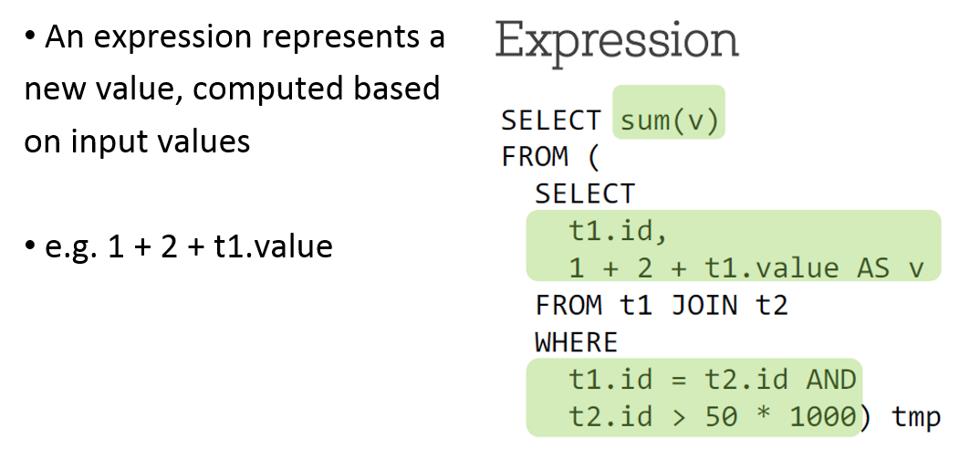Image resolution: width=980 pixels, height=450 pixels.
Task: Click the inner SELECT keyword in the subquery
Action: [585, 194]
